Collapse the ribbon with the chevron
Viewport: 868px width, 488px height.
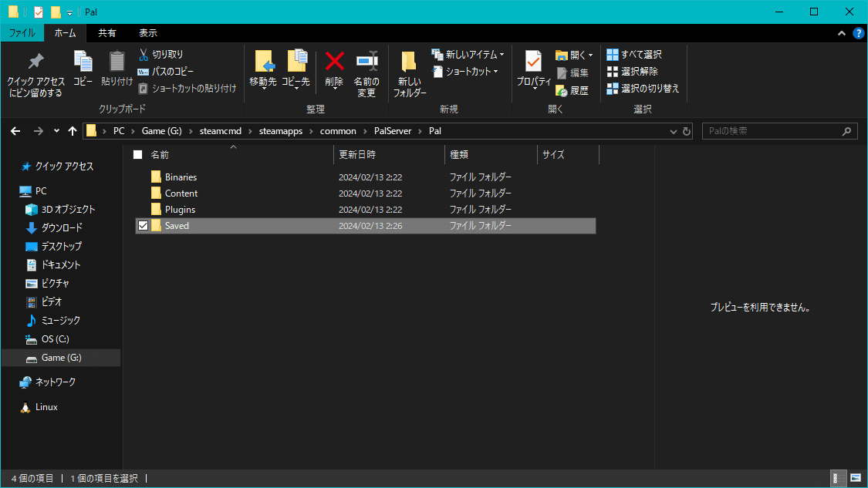842,33
